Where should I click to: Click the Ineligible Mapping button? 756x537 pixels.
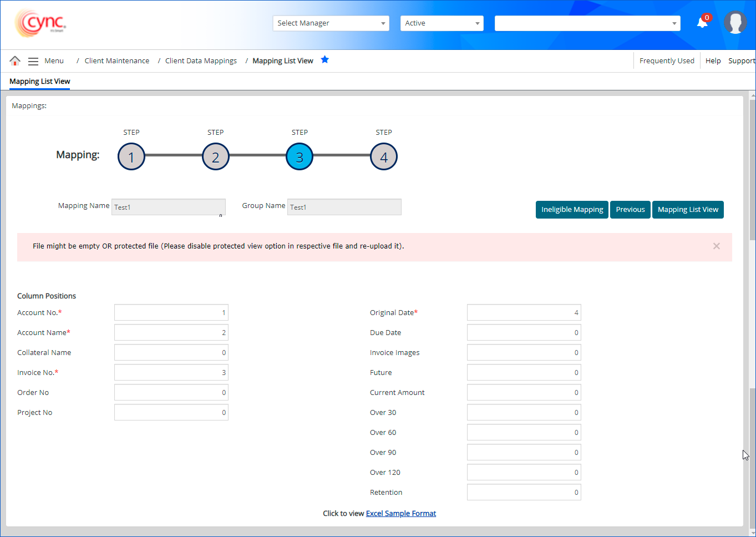572,210
